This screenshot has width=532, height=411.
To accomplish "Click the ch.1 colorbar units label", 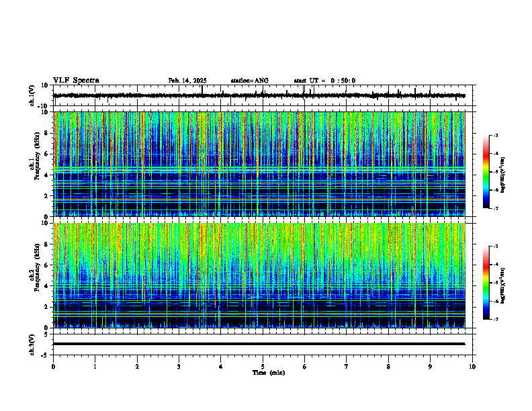I will pos(503,175).
